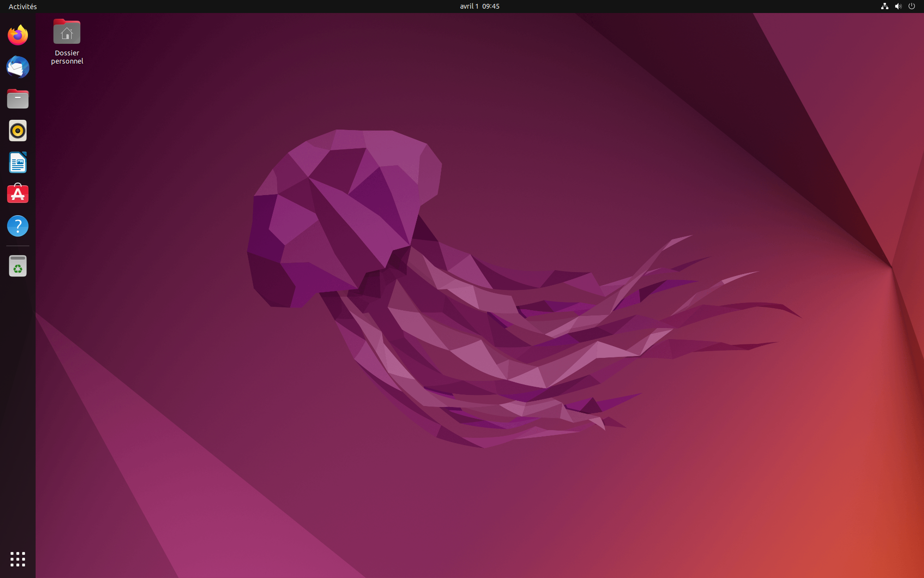Viewport: 924px width, 578px height.
Task: Launch Rhythmbox music player
Action: click(x=18, y=131)
